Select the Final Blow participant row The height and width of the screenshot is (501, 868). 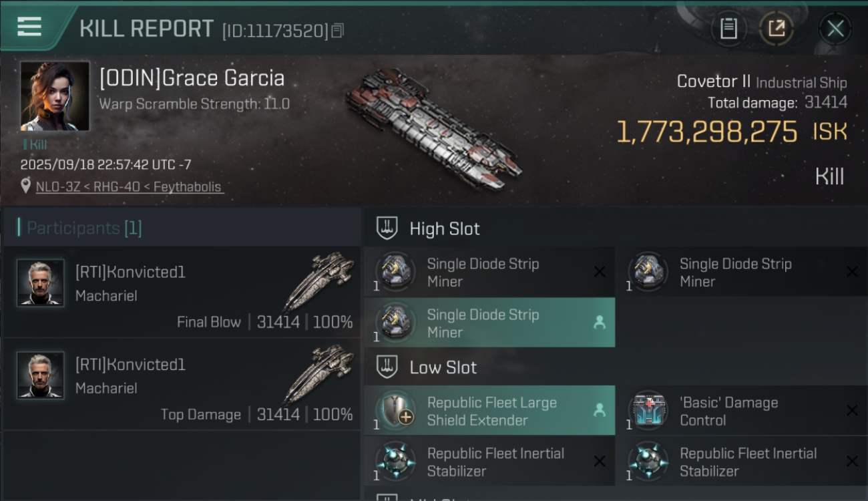[182, 293]
